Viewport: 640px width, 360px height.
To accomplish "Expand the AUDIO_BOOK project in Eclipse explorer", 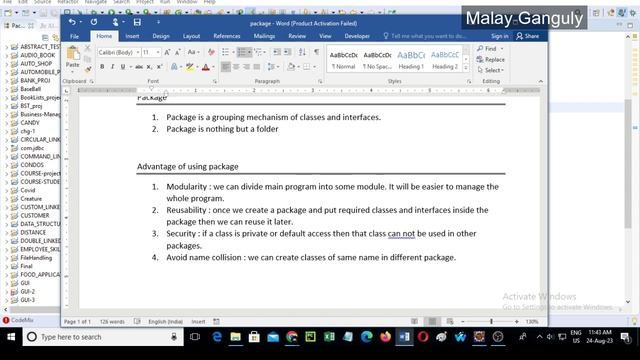I will tap(6, 56).
